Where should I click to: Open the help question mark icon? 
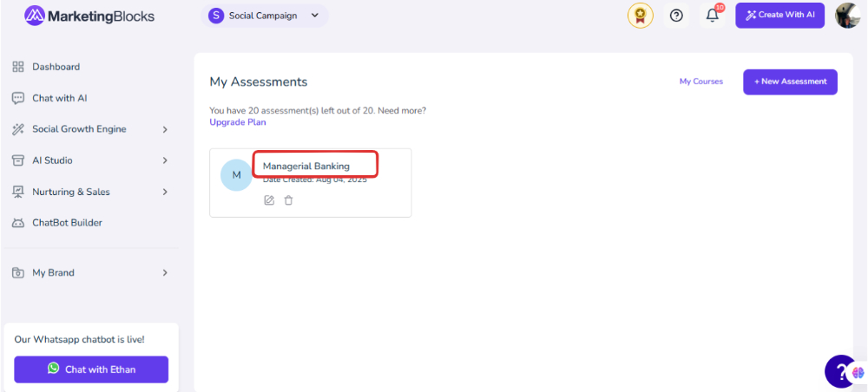click(676, 16)
